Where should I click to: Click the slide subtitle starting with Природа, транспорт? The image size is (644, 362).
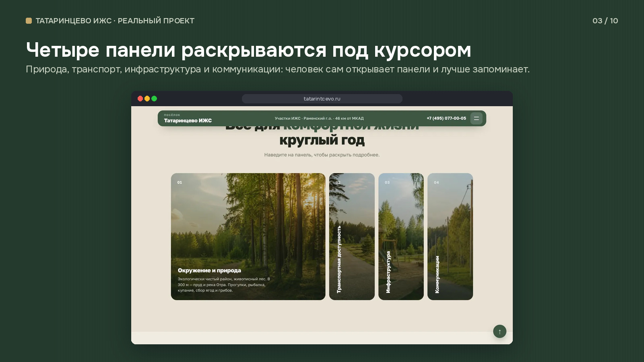[x=278, y=69]
